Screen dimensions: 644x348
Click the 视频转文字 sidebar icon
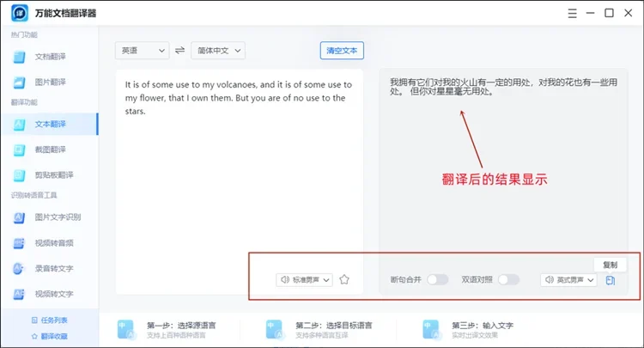click(x=19, y=294)
